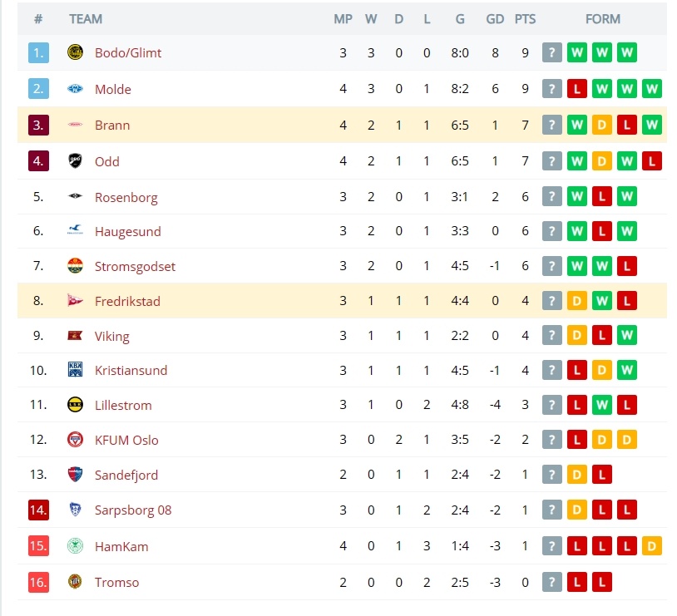677x616 pixels.
Task: Click the Molde club logo
Action: pyautogui.click(x=75, y=88)
